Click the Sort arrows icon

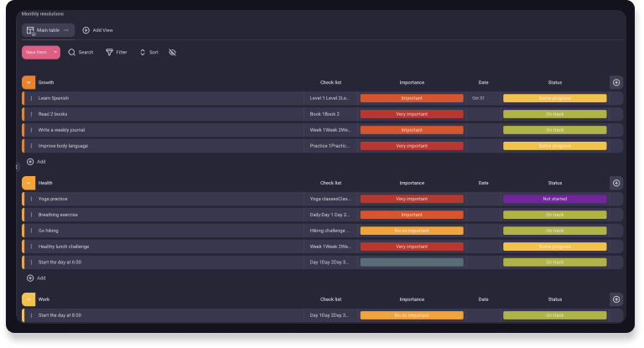(x=143, y=52)
